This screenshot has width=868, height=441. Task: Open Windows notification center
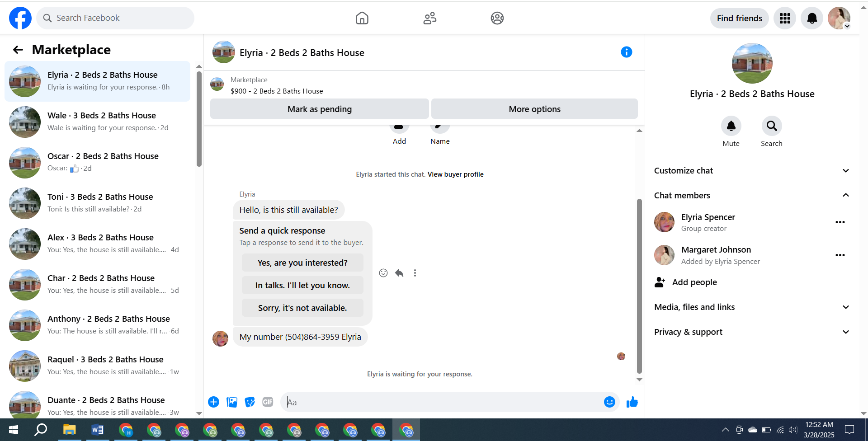point(849,430)
